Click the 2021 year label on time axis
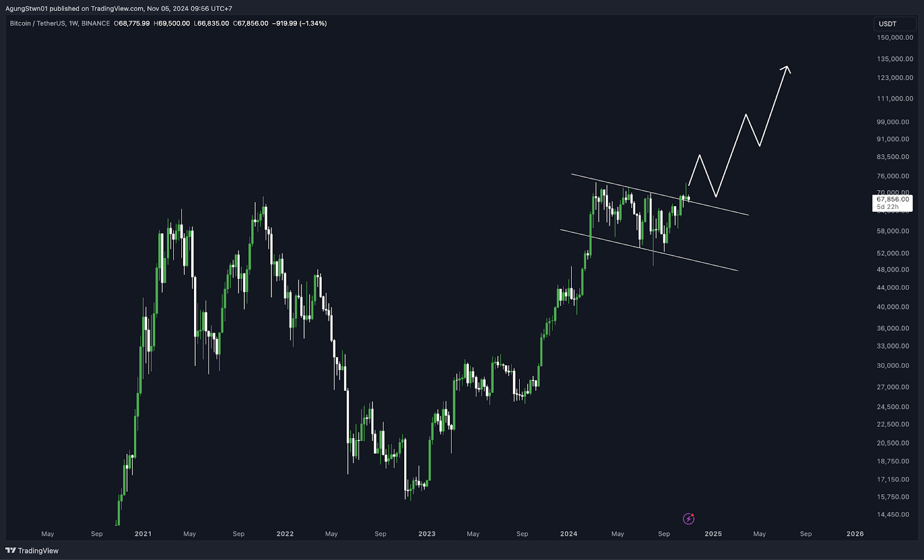924x560 pixels. click(x=143, y=534)
